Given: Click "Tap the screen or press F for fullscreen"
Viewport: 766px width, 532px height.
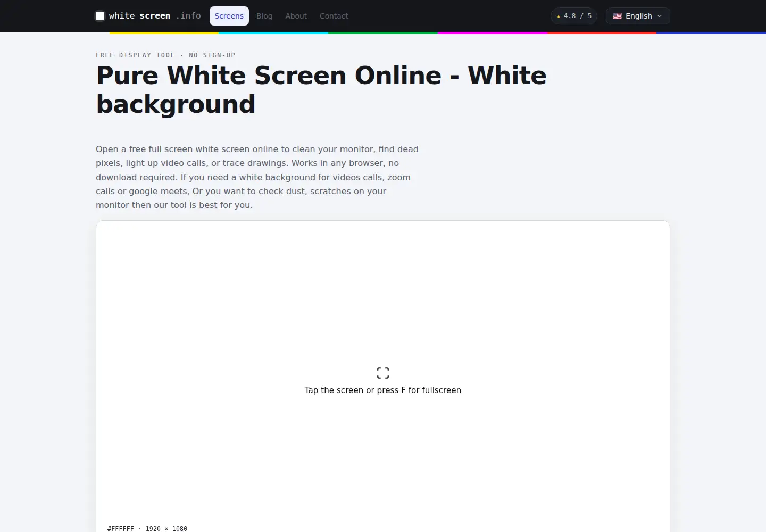Looking at the screenshot, I should pyautogui.click(x=383, y=390).
